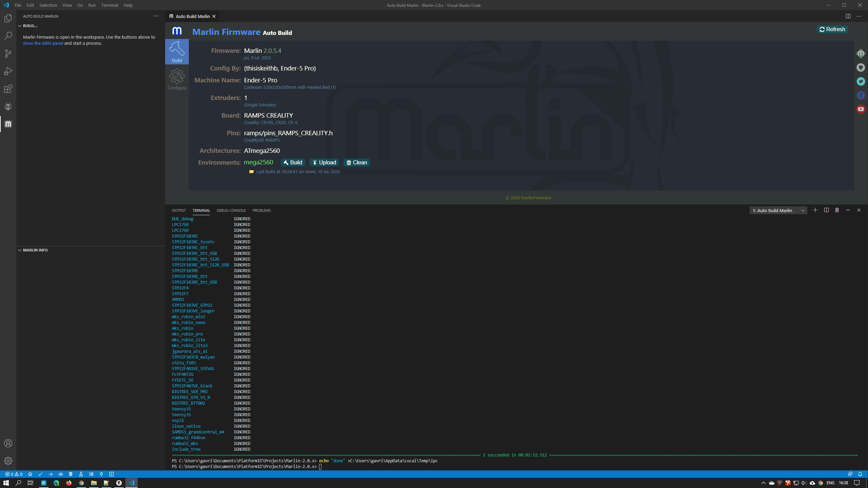Close the Auto Build Marlin tab

(214, 16)
